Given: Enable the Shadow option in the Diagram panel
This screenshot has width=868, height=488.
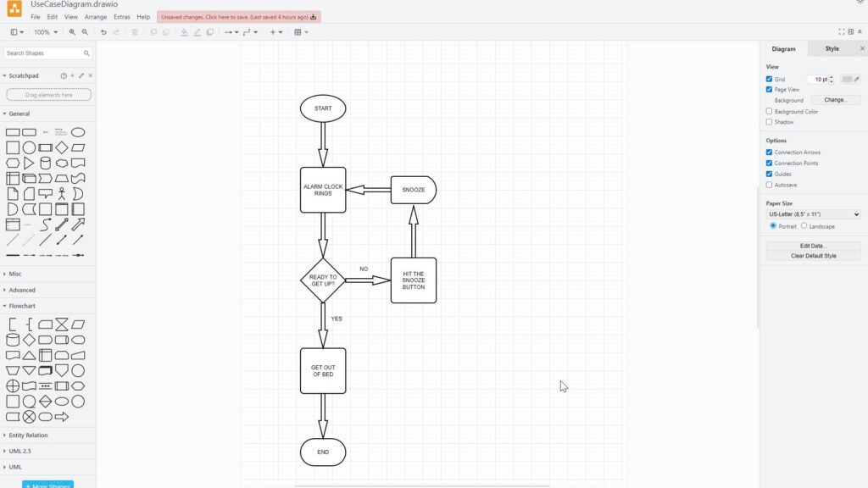Looking at the screenshot, I should tap(769, 121).
